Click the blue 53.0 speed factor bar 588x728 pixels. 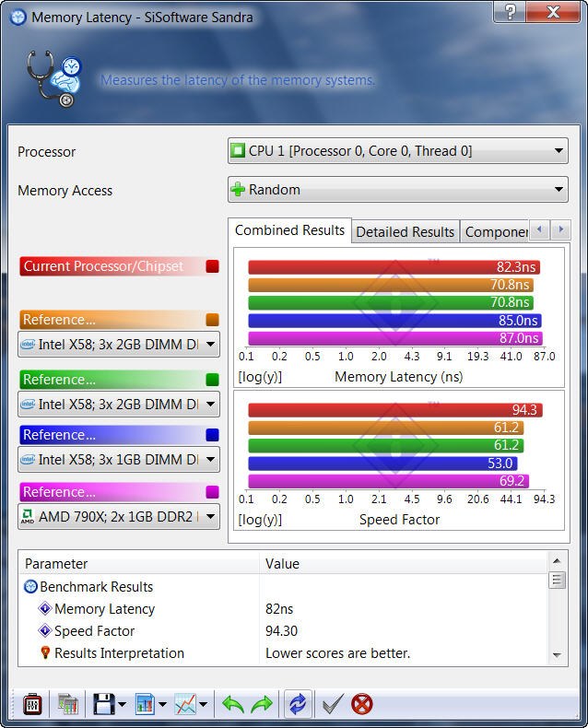[x=382, y=464]
